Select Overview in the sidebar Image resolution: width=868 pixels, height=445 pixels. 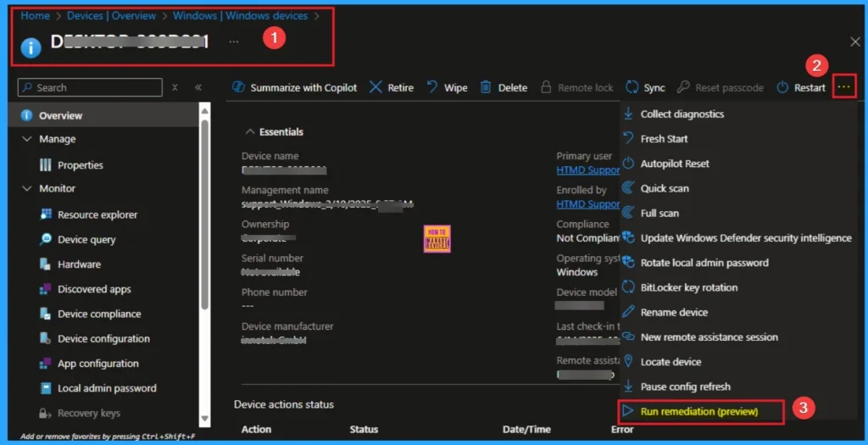pyautogui.click(x=103, y=115)
